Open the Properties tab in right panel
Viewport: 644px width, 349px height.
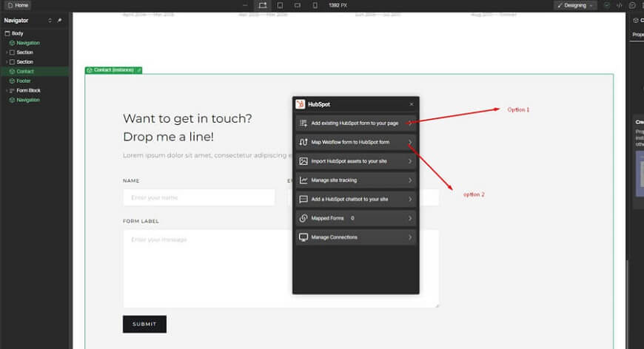[638, 35]
